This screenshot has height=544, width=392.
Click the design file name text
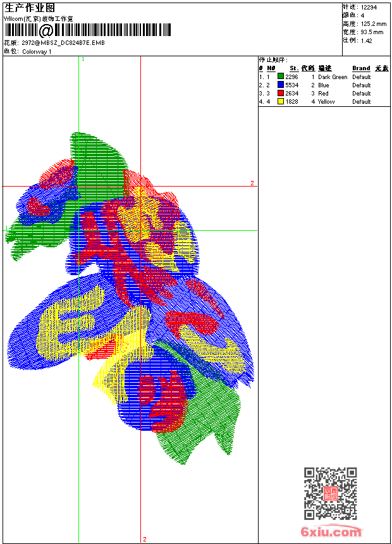[63, 43]
